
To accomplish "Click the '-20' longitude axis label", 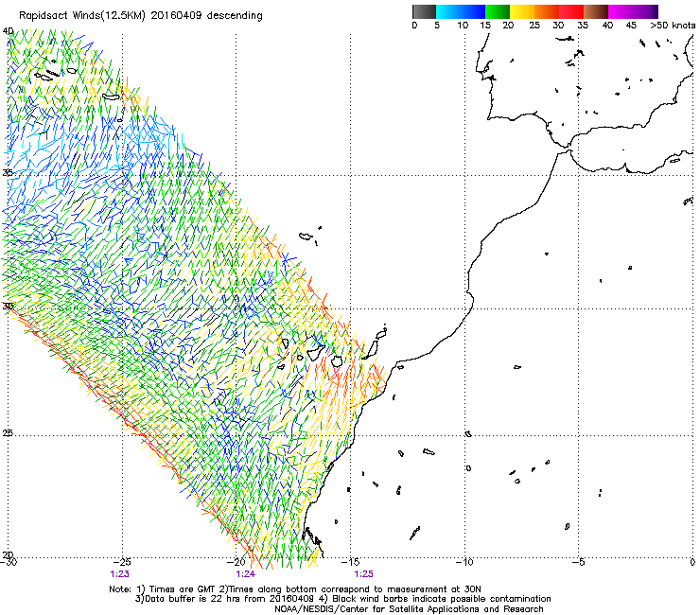I will coord(236,562).
